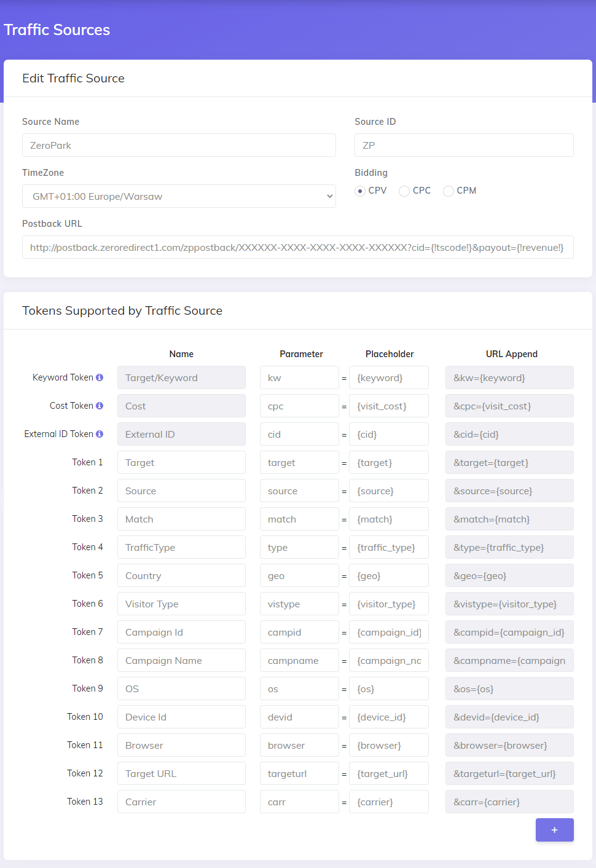This screenshot has height=868, width=596.
Task: Click the '&source={source}' URL append field
Action: pyautogui.click(x=509, y=491)
